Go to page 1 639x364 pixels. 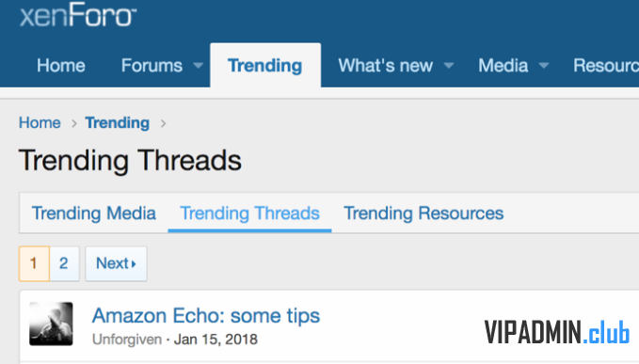point(34,263)
